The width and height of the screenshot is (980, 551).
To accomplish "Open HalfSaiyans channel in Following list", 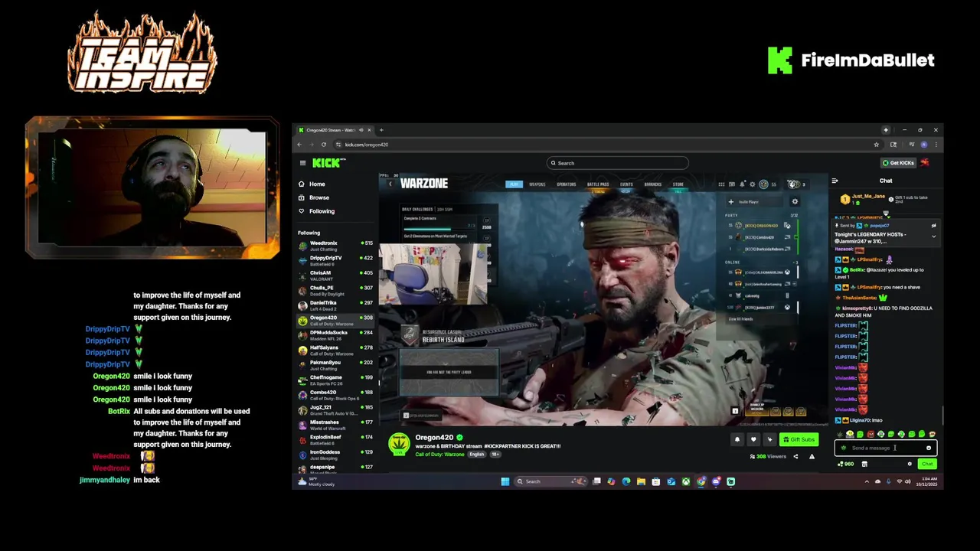I will [x=335, y=350].
